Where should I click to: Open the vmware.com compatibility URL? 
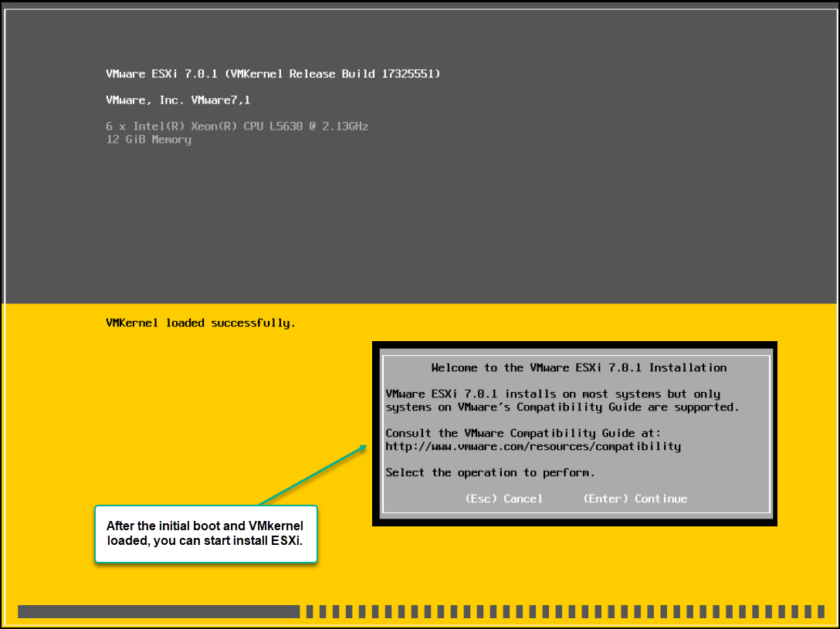533,446
